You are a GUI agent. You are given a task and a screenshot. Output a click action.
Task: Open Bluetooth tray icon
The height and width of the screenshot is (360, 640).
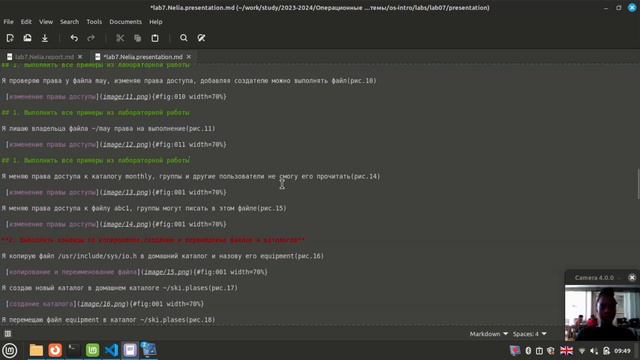point(528,351)
